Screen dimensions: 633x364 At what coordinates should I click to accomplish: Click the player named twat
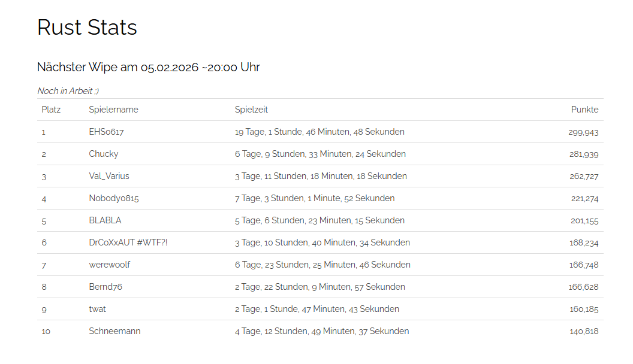click(98, 309)
